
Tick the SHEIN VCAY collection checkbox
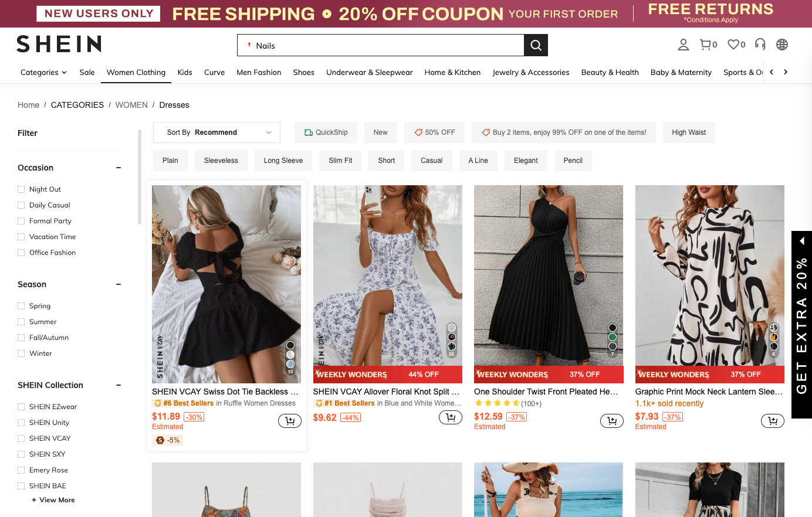[x=22, y=438]
